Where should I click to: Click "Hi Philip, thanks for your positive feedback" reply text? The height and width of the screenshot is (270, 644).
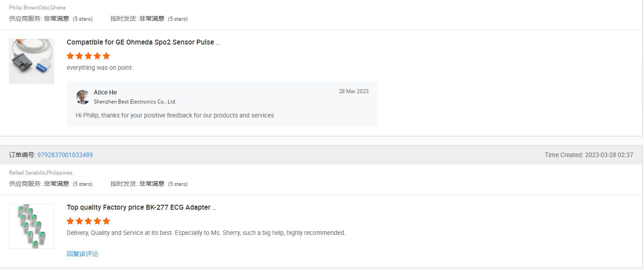tap(175, 115)
